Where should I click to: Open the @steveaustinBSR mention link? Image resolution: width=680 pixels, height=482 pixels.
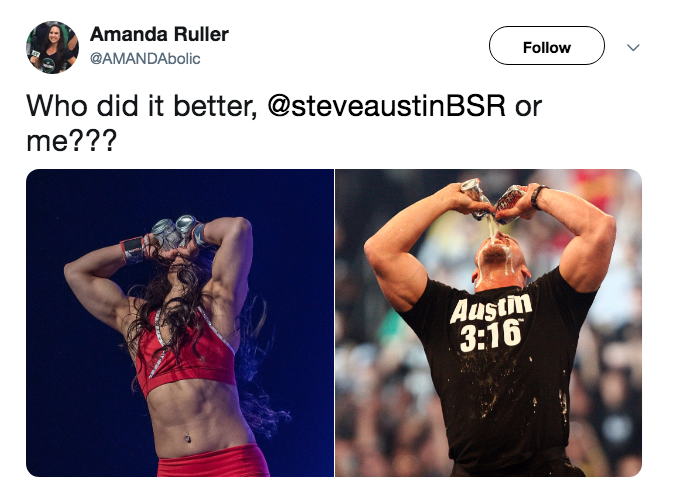tap(386, 105)
